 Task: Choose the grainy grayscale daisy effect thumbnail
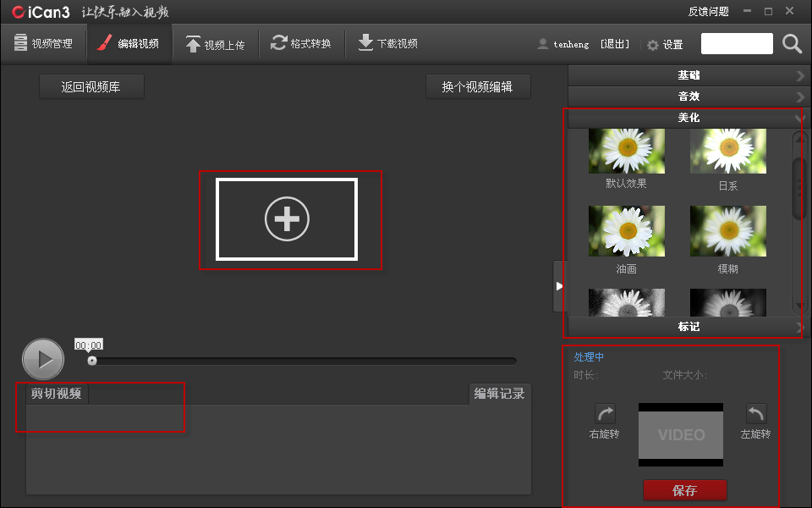pos(627,303)
